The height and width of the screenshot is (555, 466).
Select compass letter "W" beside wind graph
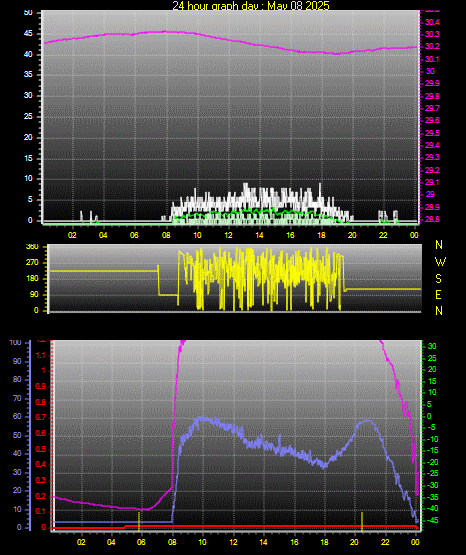coord(440,262)
